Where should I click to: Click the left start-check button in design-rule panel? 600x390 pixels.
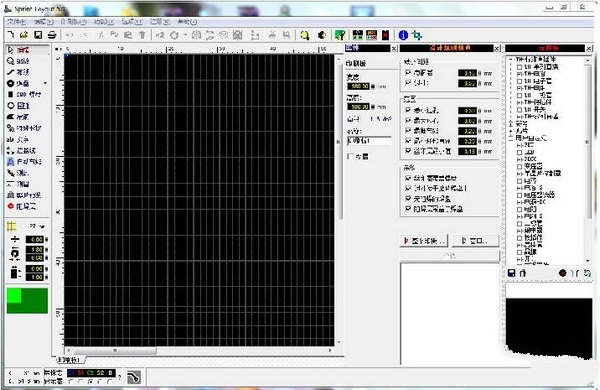coord(424,241)
